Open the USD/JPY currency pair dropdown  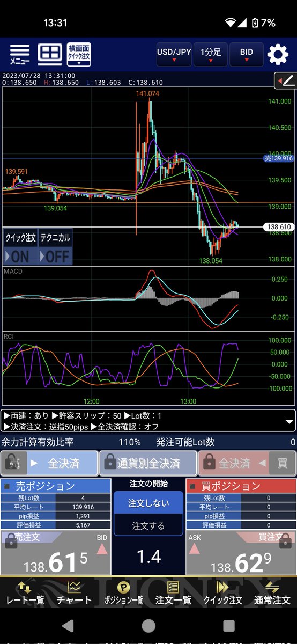174,55
